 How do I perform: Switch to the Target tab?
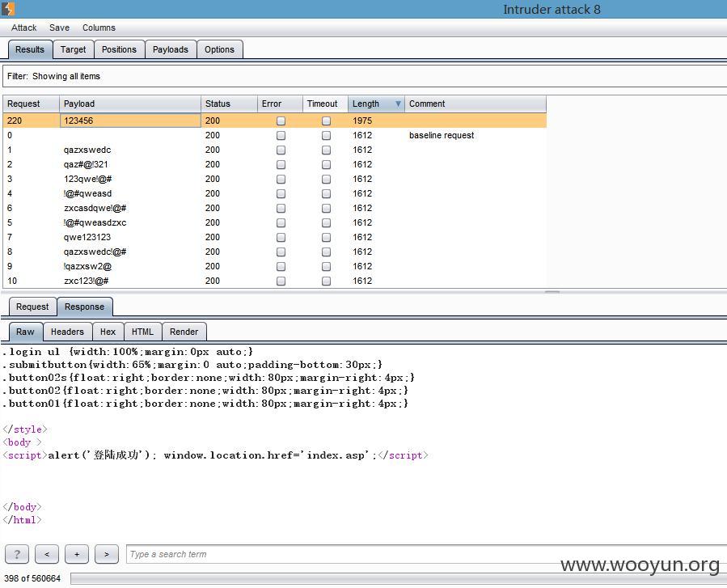click(x=74, y=49)
